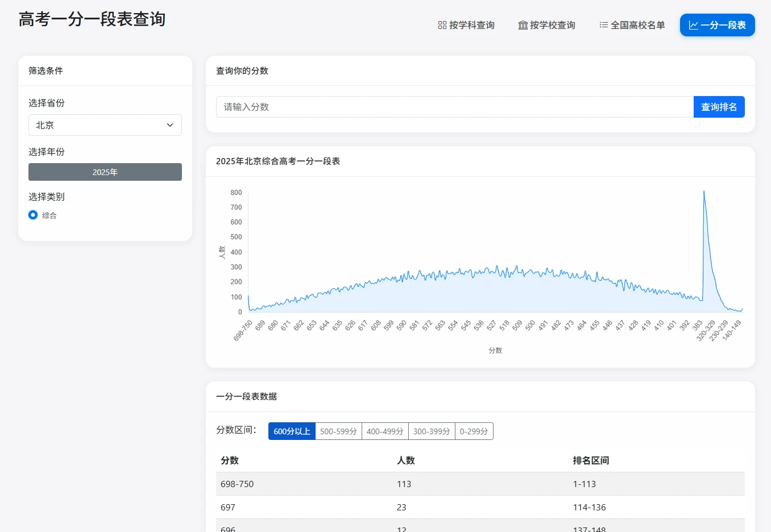Click the list icon beside 全国高校名单

(x=603, y=25)
